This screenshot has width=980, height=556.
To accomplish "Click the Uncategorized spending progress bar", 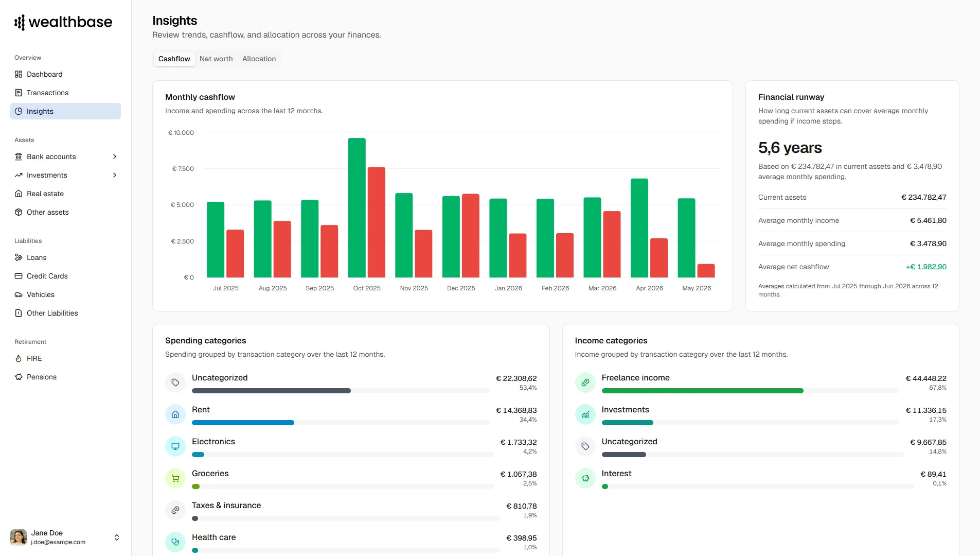I will coord(341,391).
